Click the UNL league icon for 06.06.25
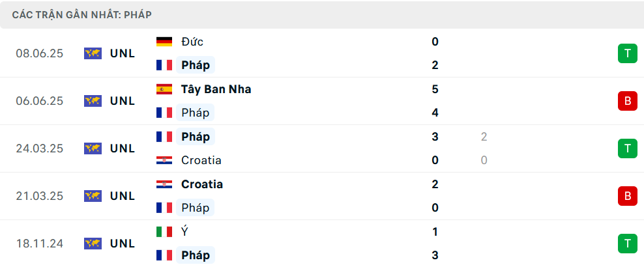Viewport: 644px width, 267px height. 93,101
